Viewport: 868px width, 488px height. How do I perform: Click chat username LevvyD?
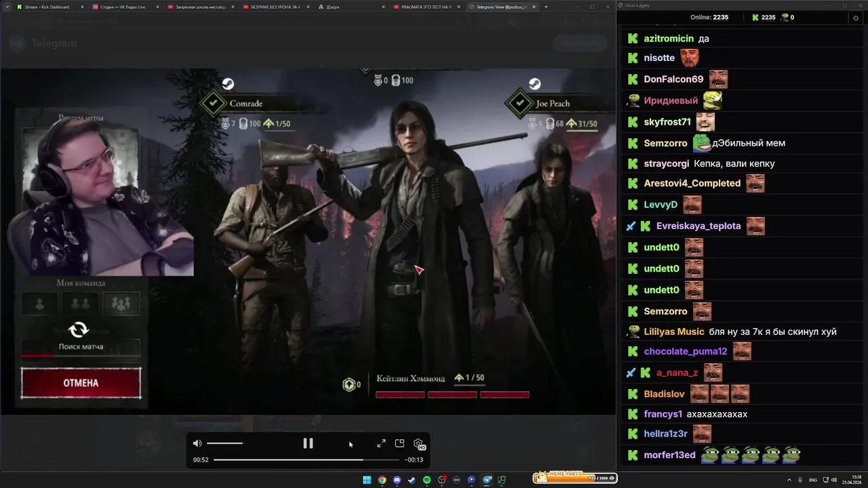point(660,204)
